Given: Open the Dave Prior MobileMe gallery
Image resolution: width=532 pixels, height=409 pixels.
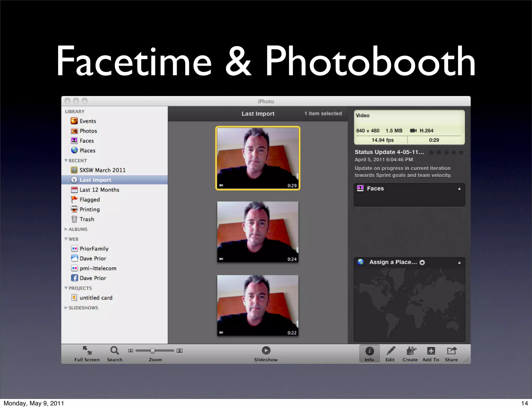Looking at the screenshot, I should point(89,258).
